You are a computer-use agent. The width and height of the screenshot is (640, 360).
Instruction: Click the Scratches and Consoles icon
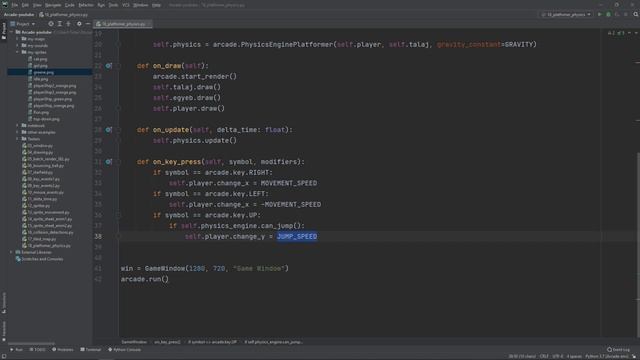pyautogui.click(x=18, y=259)
